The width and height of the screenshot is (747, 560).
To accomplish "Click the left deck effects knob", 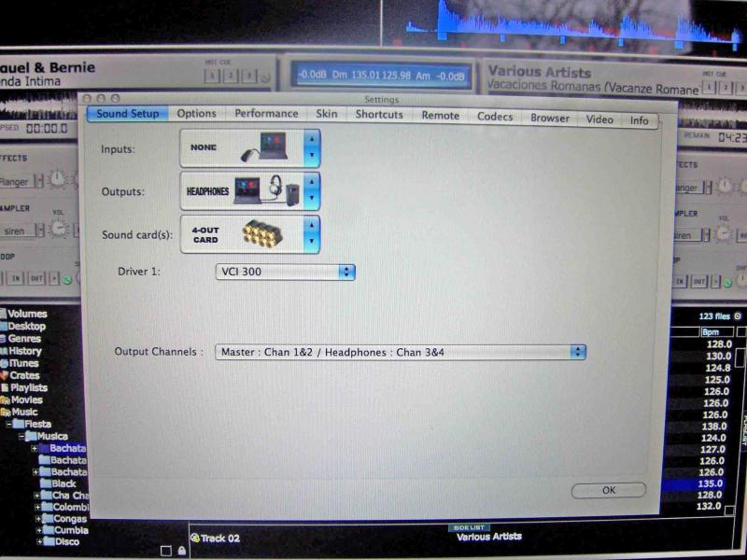I will pos(58,179).
